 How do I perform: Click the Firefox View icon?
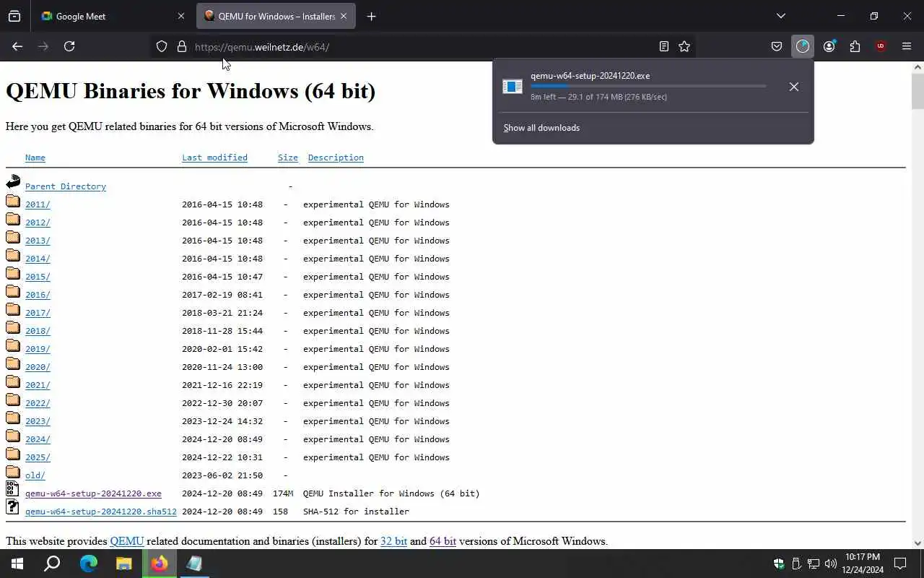[x=14, y=16]
